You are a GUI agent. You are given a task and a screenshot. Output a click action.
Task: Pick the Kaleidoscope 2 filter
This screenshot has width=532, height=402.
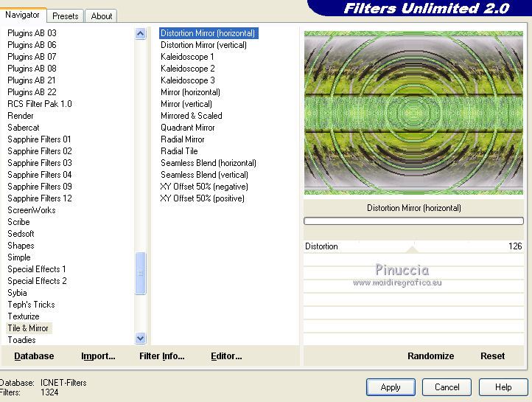(188, 69)
